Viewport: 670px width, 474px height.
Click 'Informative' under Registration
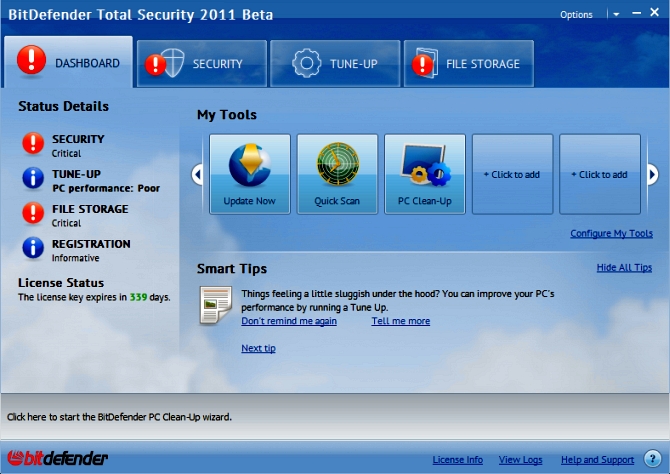(x=76, y=258)
